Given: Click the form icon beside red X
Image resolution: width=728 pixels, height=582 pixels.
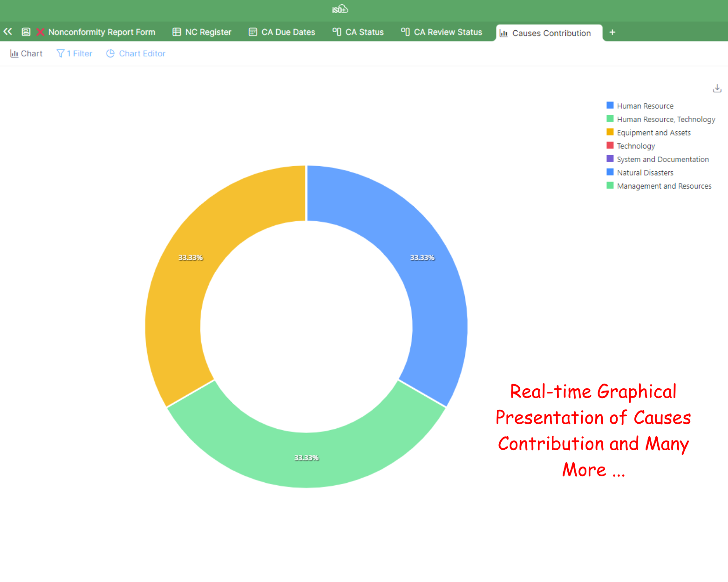Looking at the screenshot, I should click(26, 32).
